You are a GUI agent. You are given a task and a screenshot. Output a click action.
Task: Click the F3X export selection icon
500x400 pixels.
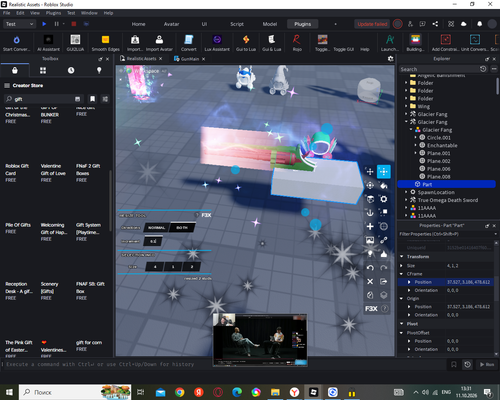tap(384, 281)
